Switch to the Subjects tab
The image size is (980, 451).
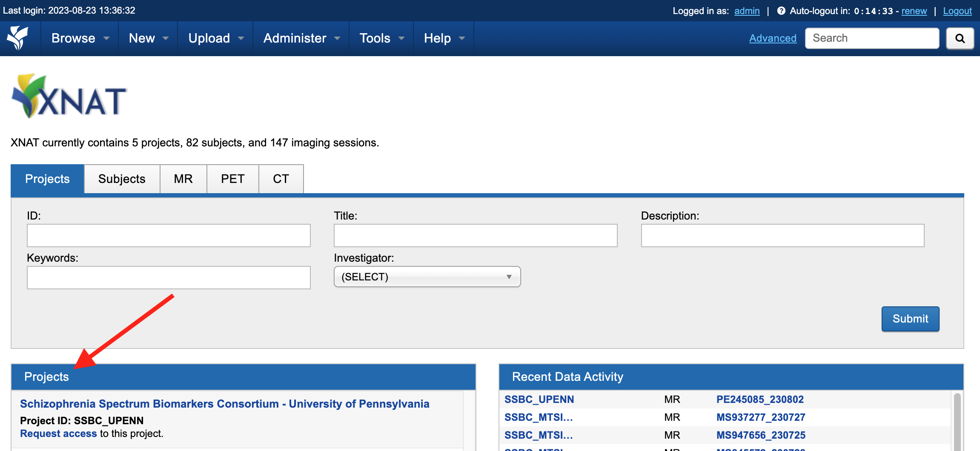122,179
